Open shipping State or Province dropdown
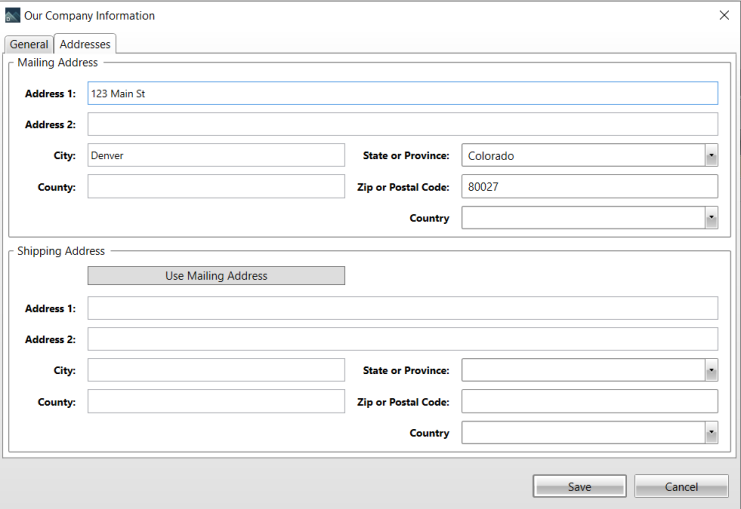741x509 pixels. click(x=711, y=370)
